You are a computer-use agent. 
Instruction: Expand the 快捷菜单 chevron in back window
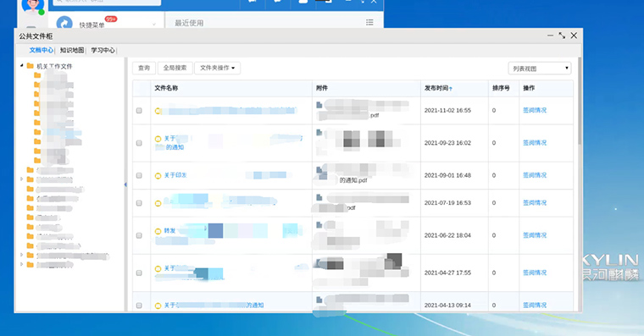pos(154,25)
